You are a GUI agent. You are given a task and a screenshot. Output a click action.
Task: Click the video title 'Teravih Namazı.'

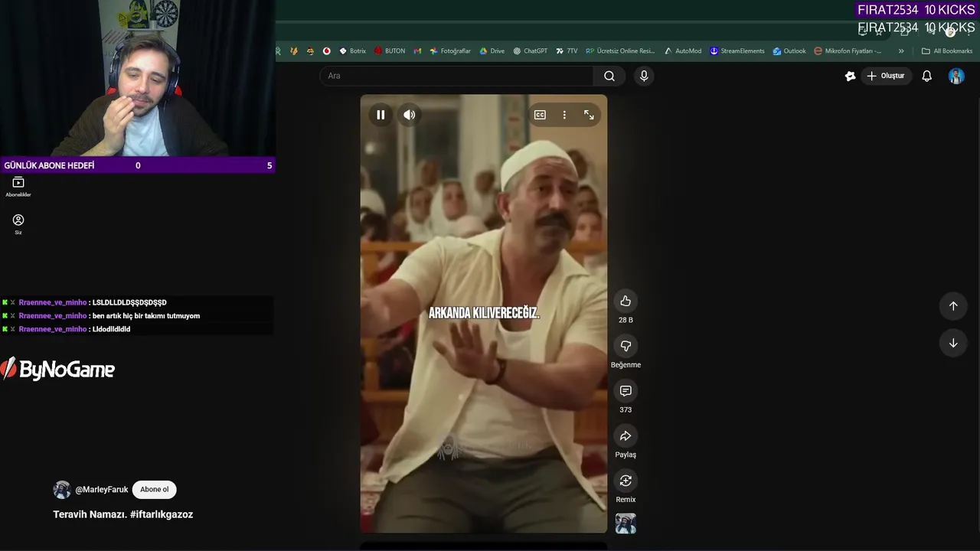(90, 514)
